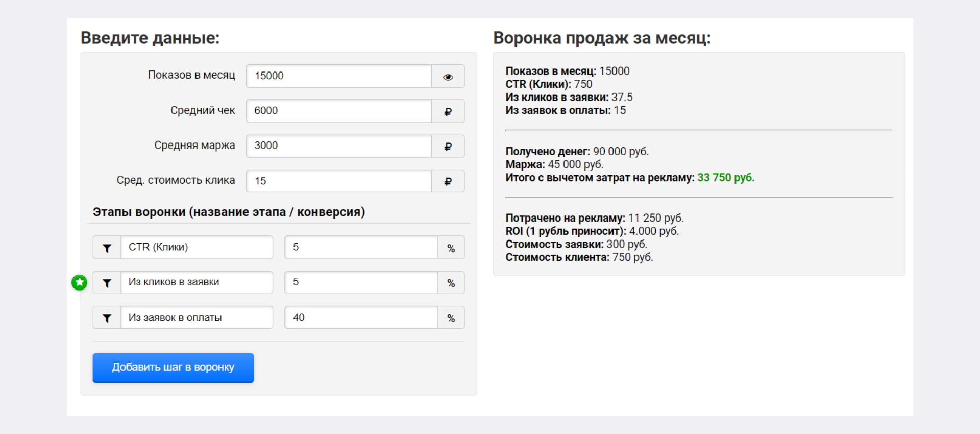The height and width of the screenshot is (434, 980).
Task: Click the Введите данные: heading
Action: [150, 38]
